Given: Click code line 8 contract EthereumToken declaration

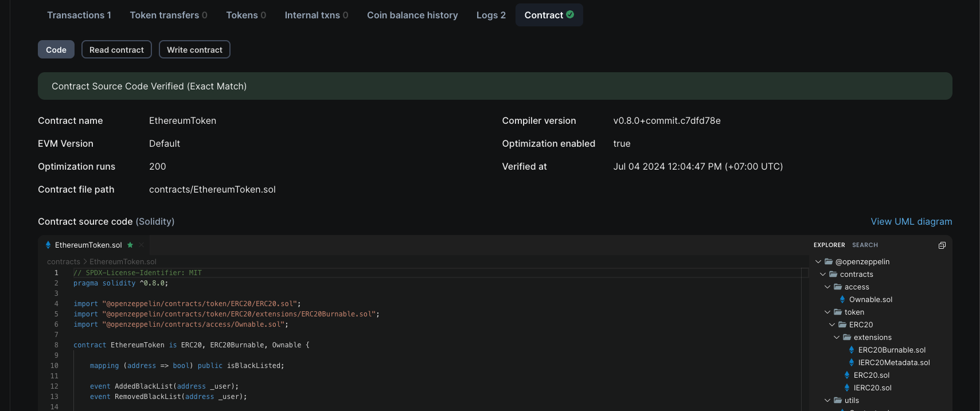Looking at the screenshot, I should 192,345.
